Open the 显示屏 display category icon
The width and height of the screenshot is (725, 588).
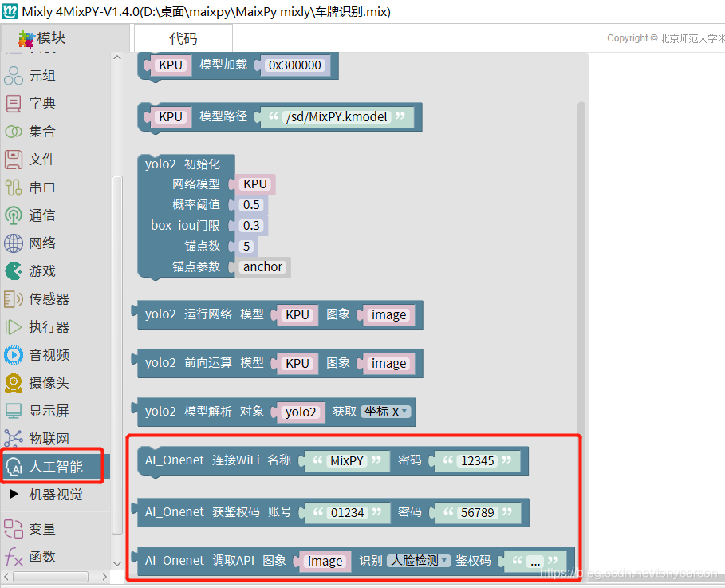[14, 411]
